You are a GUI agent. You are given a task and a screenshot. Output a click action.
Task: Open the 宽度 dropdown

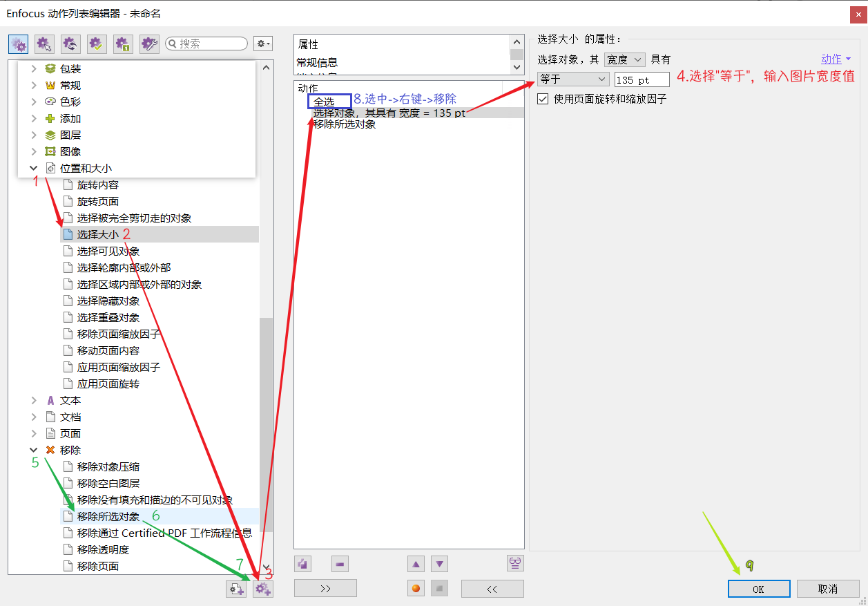click(x=624, y=60)
